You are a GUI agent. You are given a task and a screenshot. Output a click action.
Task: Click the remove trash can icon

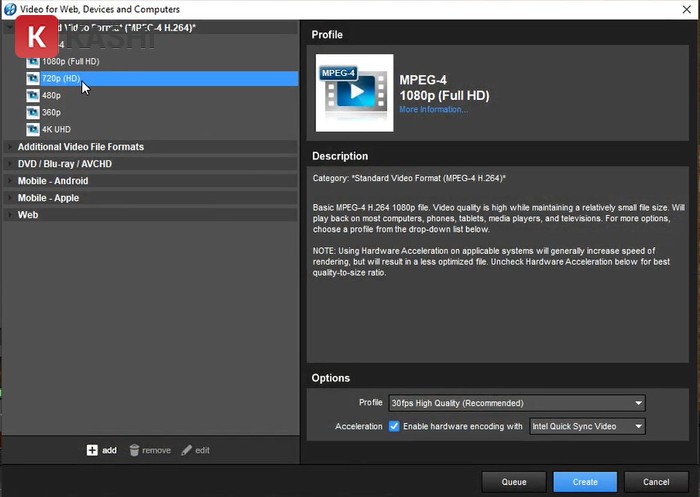pos(134,450)
